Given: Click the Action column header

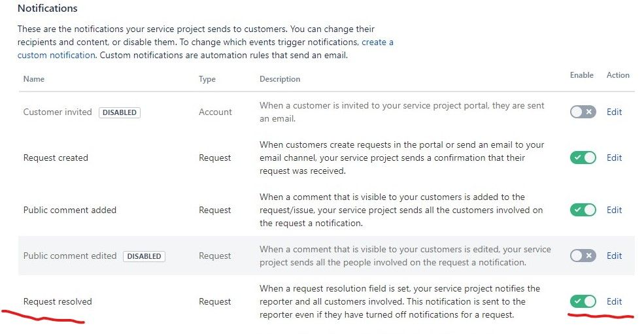Looking at the screenshot, I should 618,75.
